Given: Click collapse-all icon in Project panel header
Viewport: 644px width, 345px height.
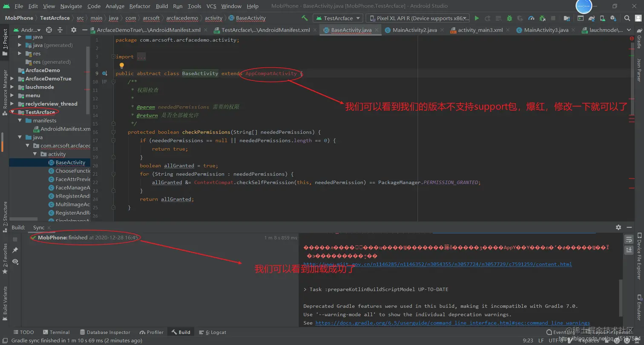Looking at the screenshot, I should pyautogui.click(x=60, y=30).
